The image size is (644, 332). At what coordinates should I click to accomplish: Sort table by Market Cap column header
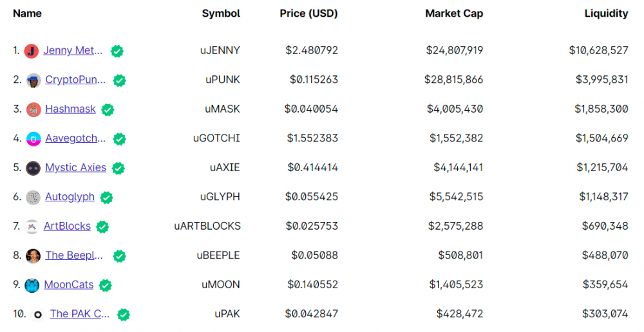[x=454, y=14]
